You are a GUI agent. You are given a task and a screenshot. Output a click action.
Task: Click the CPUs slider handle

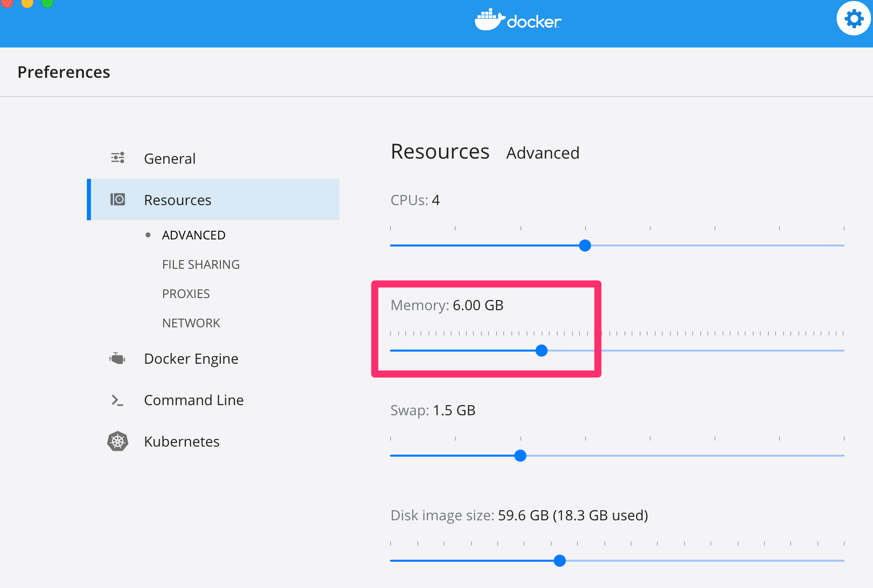pos(585,246)
